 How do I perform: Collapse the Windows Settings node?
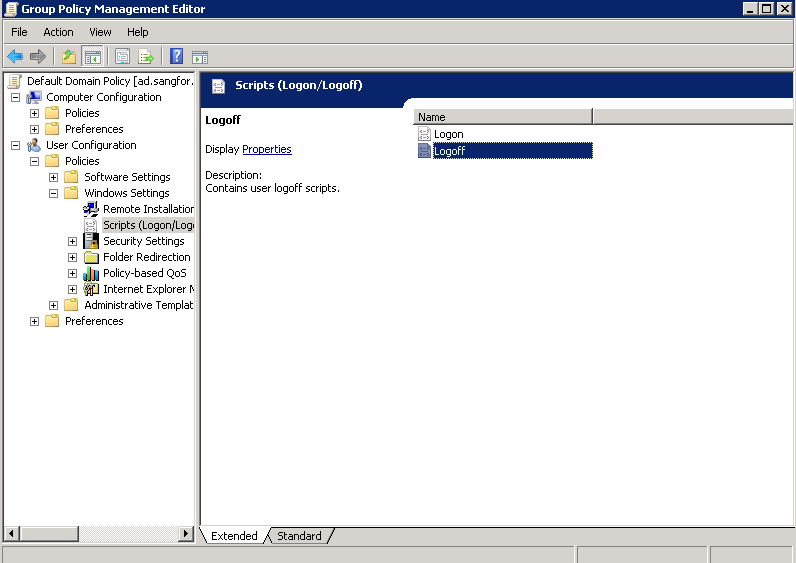tap(53, 193)
